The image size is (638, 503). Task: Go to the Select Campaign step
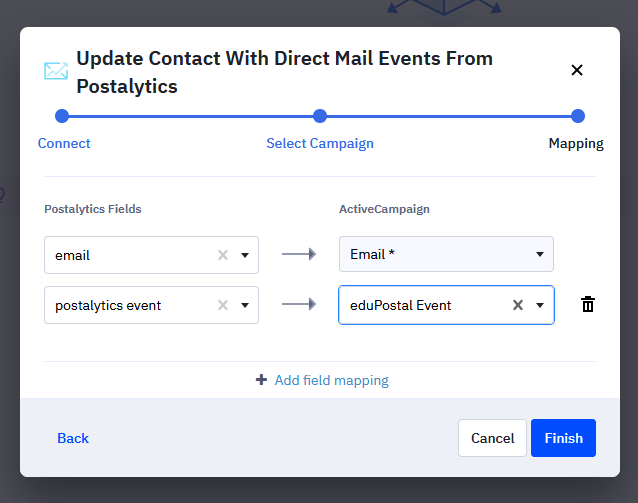[320, 143]
